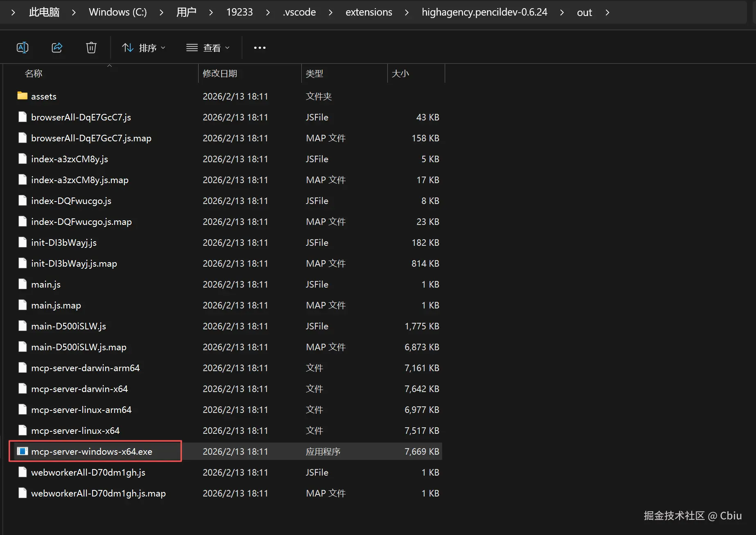Click the mcp-server-darwin-x64 file icon

23,388
